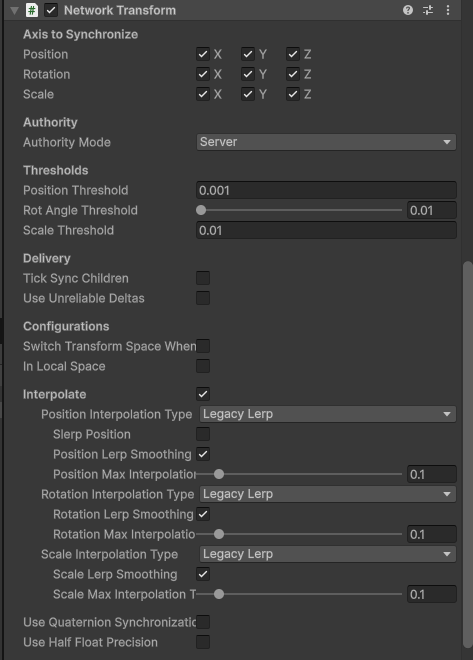Click the Rot Angle Threshold label
Viewport: 473px width, 660px height.
[80, 210]
